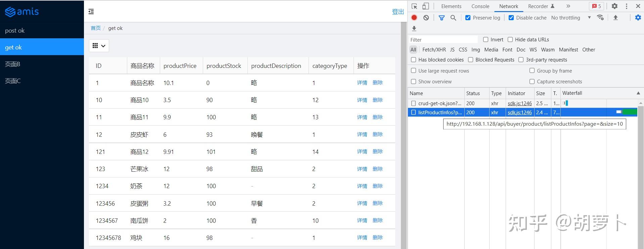Screen dimensions: 644x249
Task: Go to 首页 breadcrumb link
Action: point(96,28)
